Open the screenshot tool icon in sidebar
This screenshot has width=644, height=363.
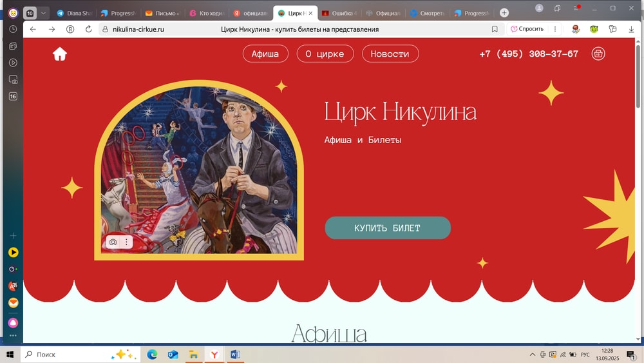pyautogui.click(x=13, y=79)
